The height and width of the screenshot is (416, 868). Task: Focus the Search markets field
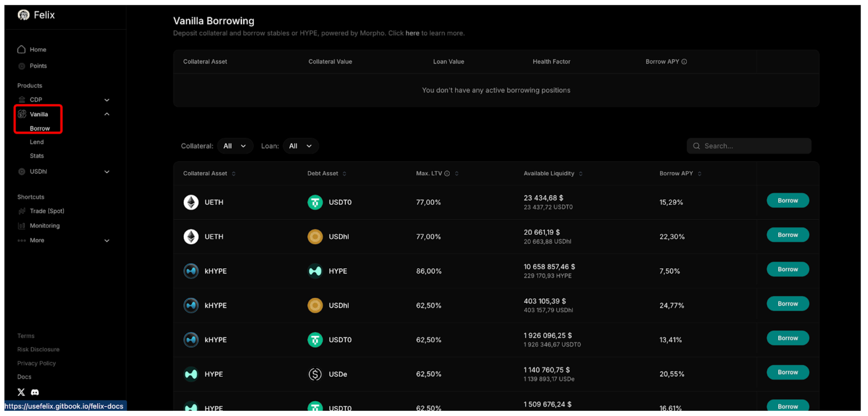pyautogui.click(x=753, y=146)
